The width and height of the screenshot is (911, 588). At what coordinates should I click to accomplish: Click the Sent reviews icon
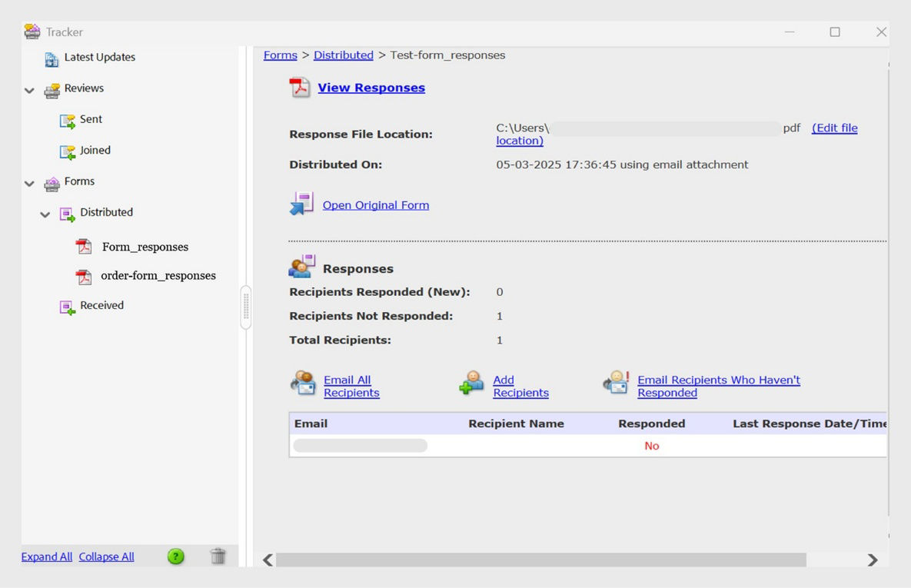point(67,119)
